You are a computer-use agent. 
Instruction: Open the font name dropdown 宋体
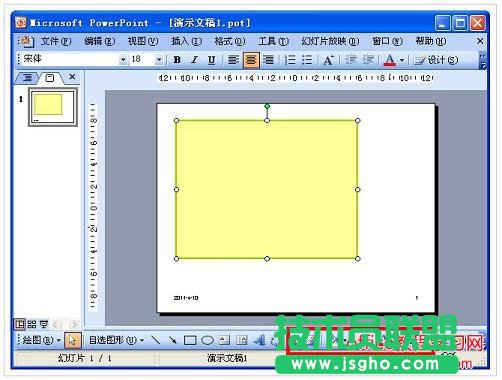pos(123,60)
